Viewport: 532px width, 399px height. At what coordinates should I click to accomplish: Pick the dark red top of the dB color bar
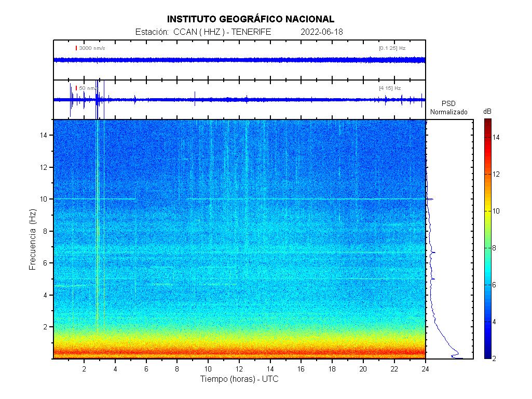click(488, 122)
